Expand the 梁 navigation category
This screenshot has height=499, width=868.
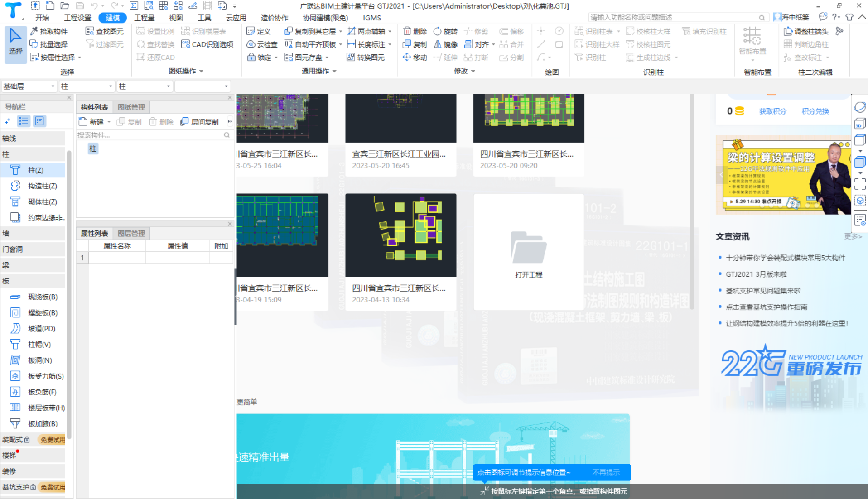tap(33, 265)
